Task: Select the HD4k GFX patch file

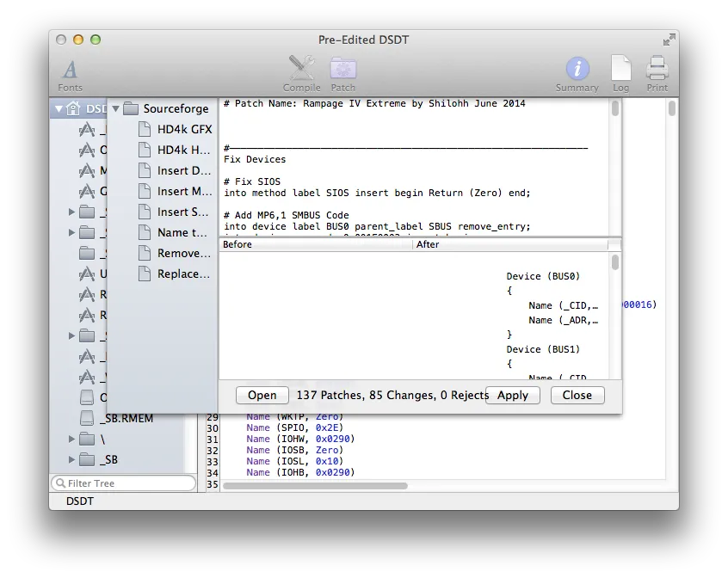Action: 183,129
